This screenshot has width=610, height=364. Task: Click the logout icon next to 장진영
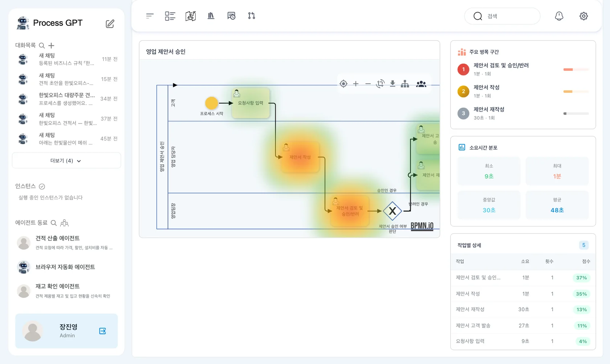[x=103, y=331]
